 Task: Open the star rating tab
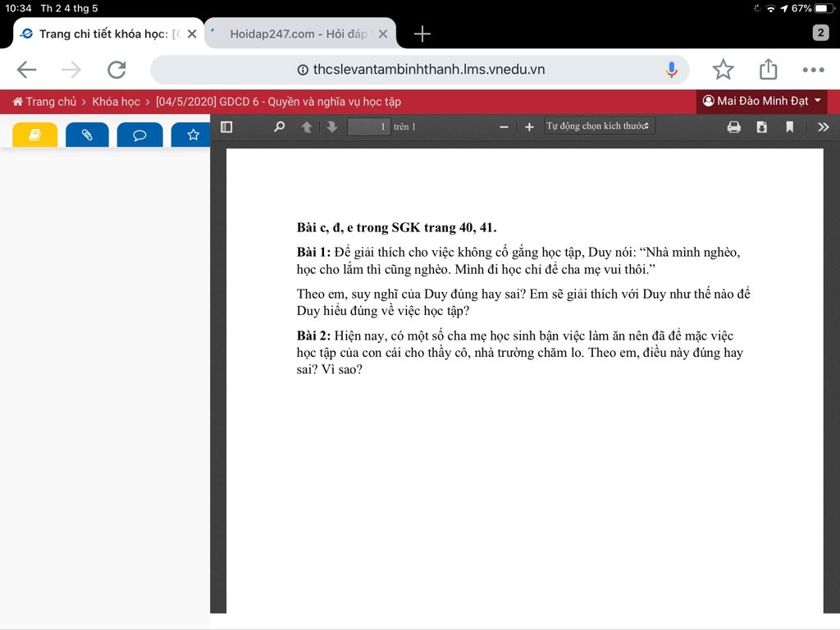[192, 135]
